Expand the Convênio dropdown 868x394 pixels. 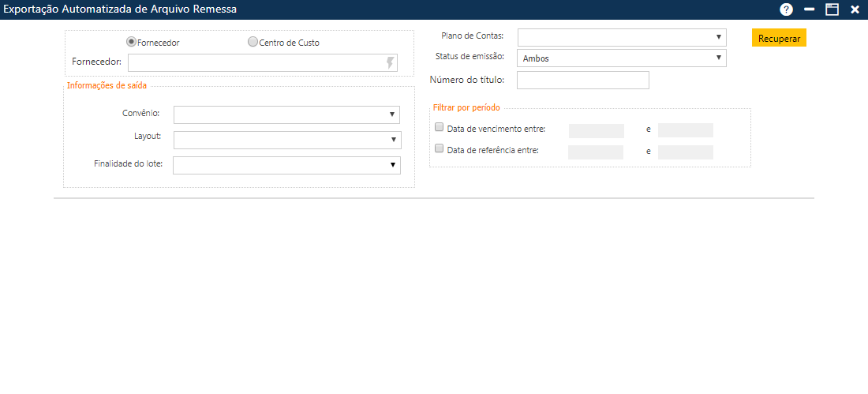[x=286, y=114]
